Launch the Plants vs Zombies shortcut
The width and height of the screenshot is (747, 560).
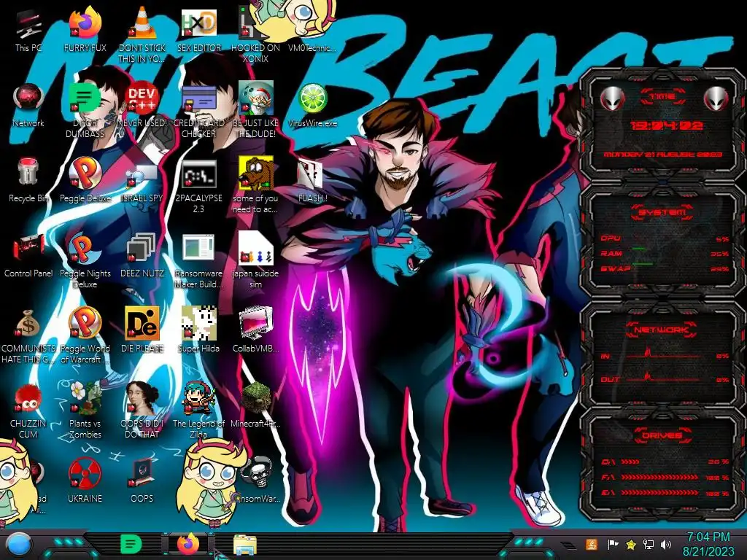pyautogui.click(x=85, y=398)
